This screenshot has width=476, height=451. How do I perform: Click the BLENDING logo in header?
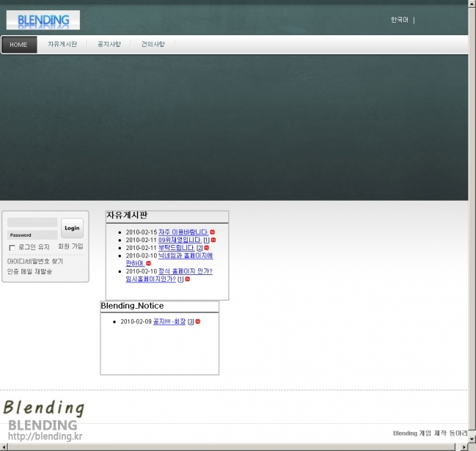click(43, 20)
